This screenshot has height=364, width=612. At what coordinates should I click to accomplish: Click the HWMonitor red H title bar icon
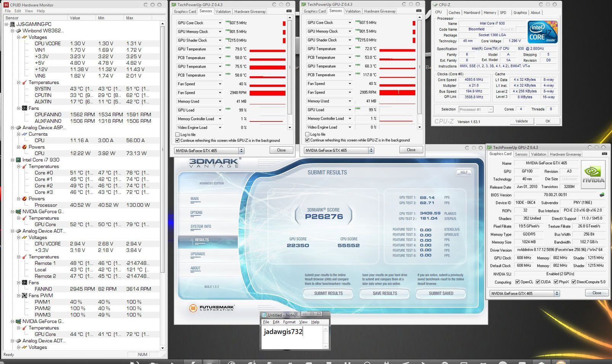point(6,5)
